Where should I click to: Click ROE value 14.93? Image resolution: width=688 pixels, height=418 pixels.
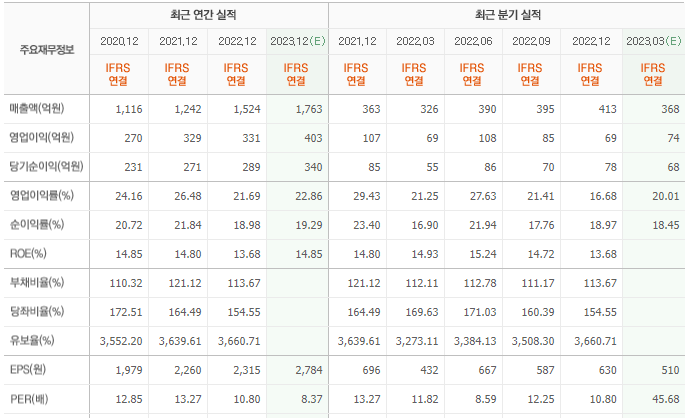(x=425, y=254)
